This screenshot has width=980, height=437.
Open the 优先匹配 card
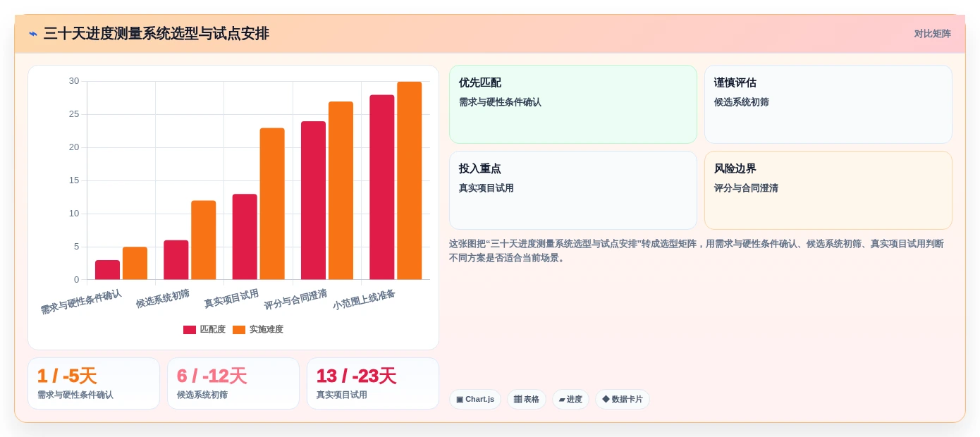(x=572, y=104)
